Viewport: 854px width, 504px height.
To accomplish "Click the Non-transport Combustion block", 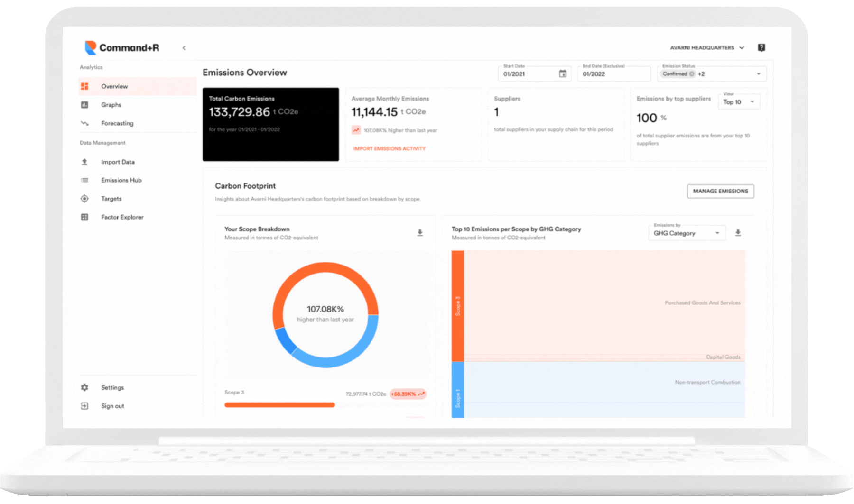I will pos(604,382).
